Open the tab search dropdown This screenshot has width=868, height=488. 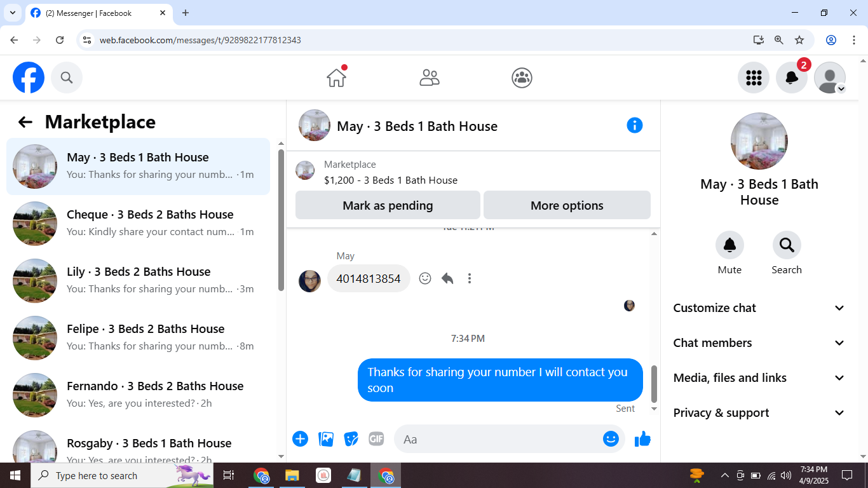click(x=12, y=13)
